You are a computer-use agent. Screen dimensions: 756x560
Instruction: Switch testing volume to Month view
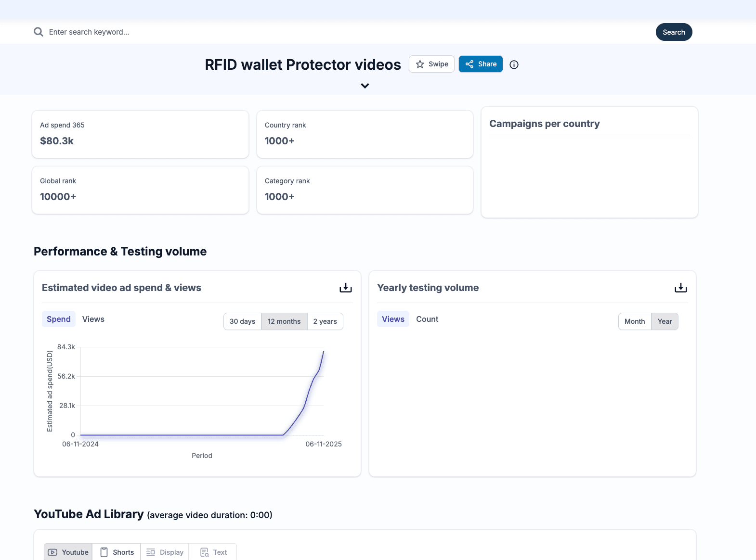pyautogui.click(x=634, y=321)
